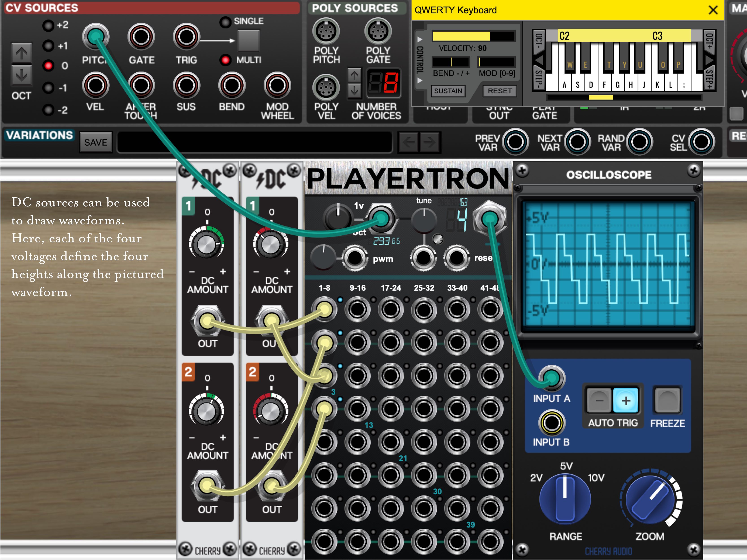The image size is (747, 560).
Task: Select the +2 octave radio light
Action: 48,25
